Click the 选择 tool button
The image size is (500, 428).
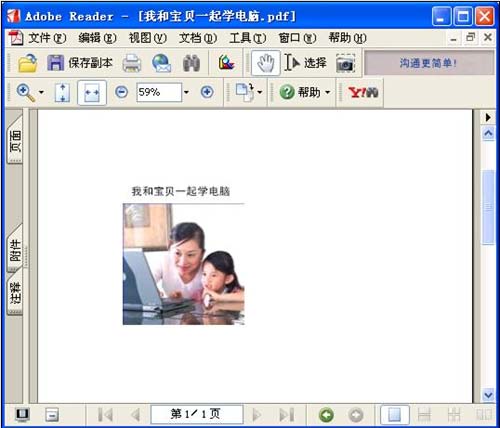point(305,63)
